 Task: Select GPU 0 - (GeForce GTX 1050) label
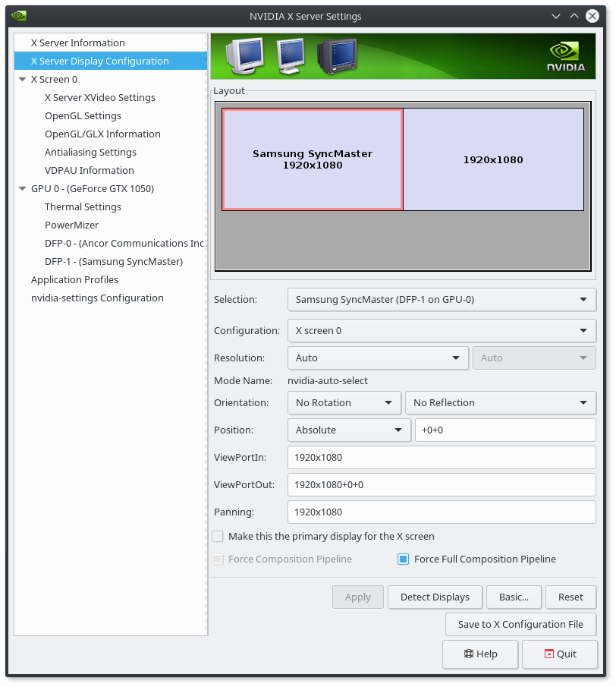[93, 189]
